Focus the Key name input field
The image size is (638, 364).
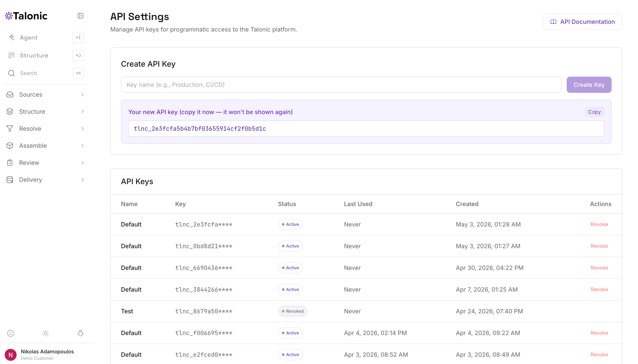pos(341,85)
